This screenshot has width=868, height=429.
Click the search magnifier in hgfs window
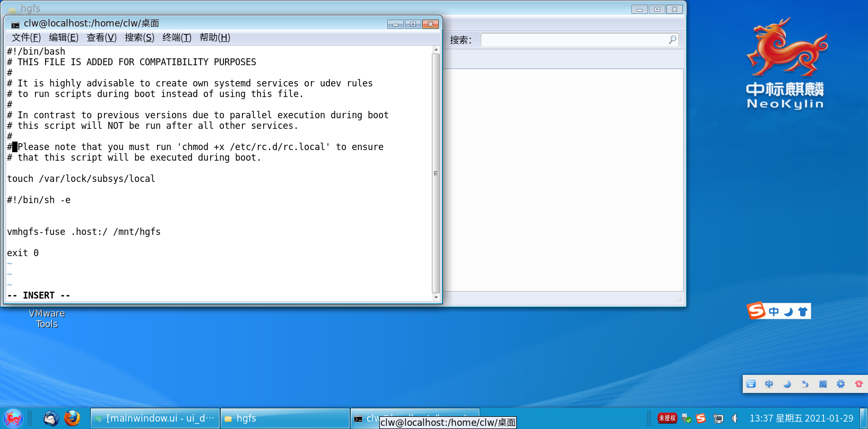672,40
